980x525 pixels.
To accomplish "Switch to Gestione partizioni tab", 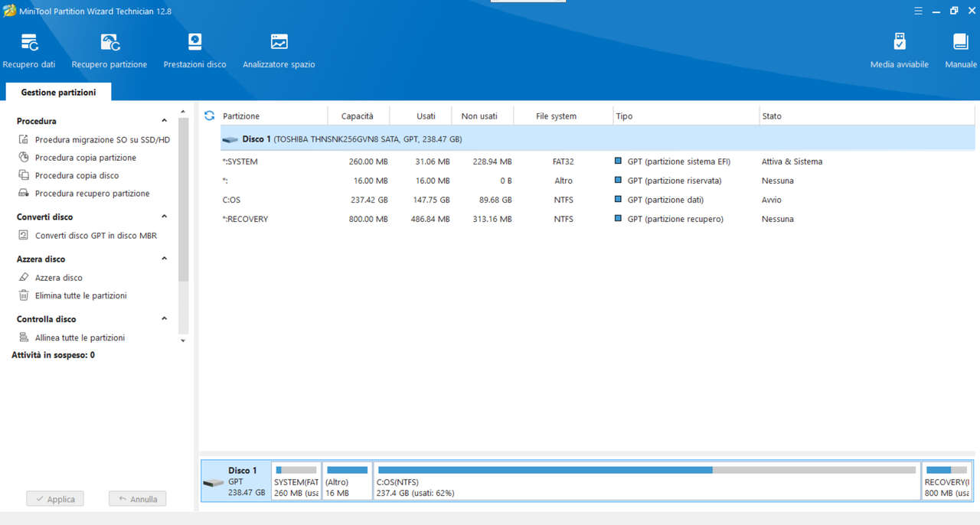I will click(58, 92).
